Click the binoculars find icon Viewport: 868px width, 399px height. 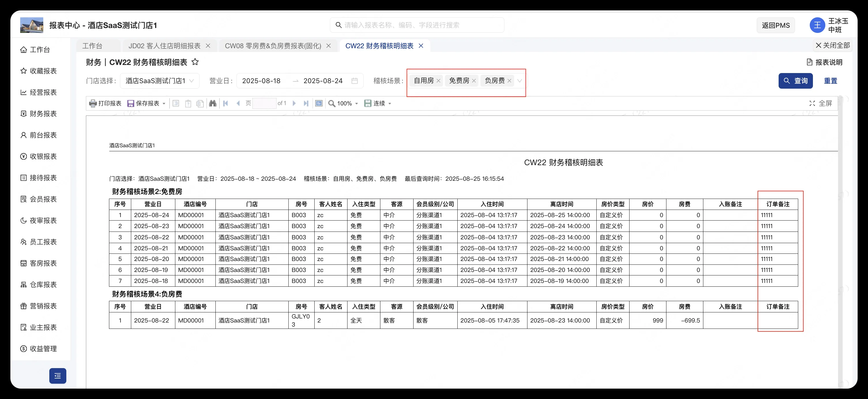pyautogui.click(x=213, y=103)
